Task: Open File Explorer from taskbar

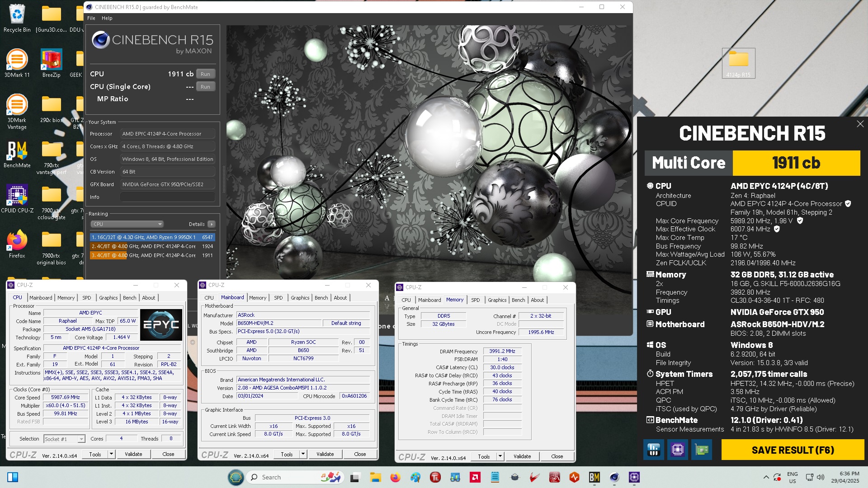Action: click(375, 477)
